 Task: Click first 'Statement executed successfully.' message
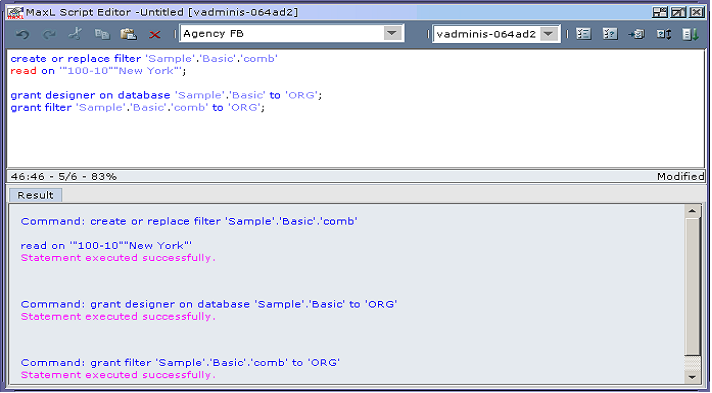point(118,258)
